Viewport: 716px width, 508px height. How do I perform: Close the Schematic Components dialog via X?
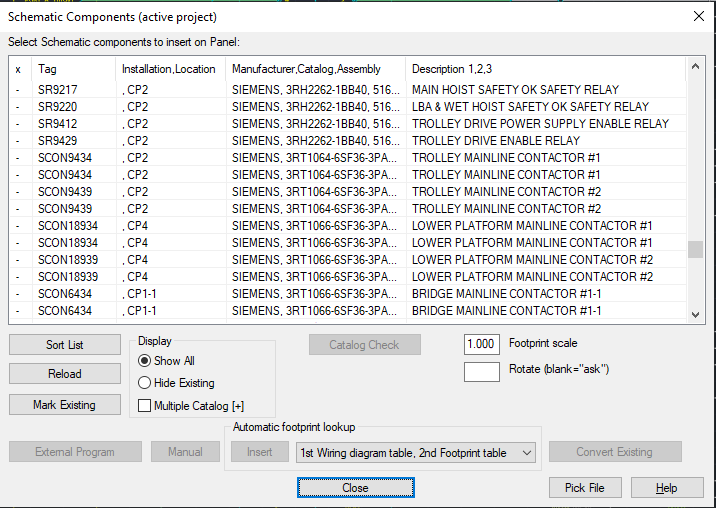click(698, 16)
